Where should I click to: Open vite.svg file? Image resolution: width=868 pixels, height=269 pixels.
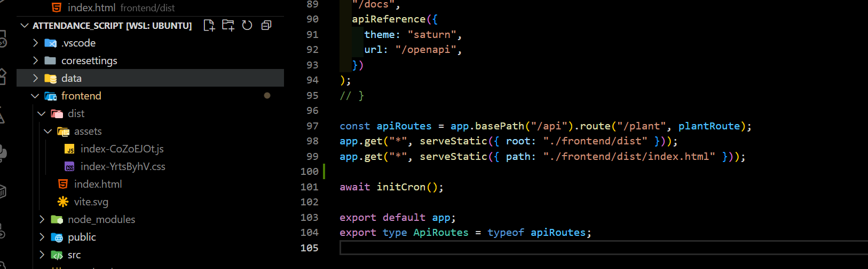[91, 202]
